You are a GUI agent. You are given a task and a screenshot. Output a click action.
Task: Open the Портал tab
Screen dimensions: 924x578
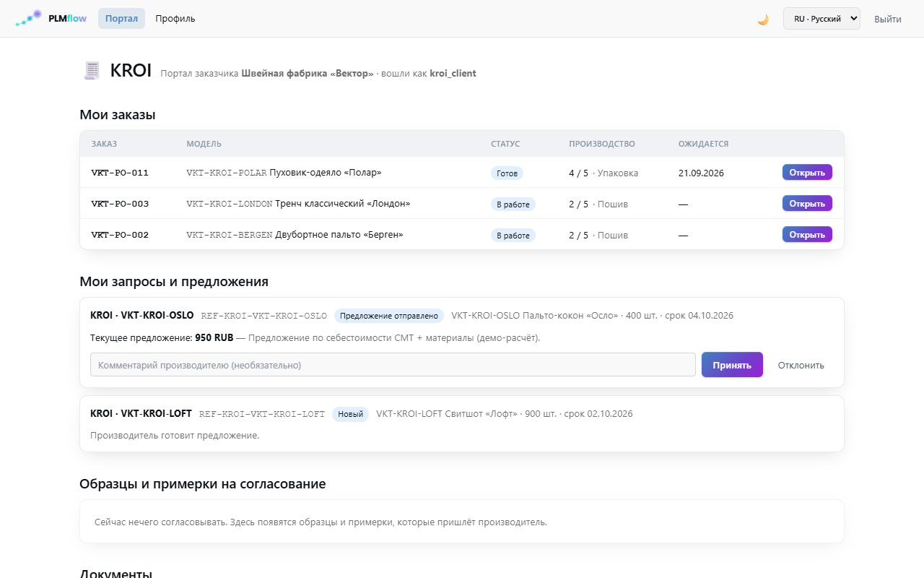[121, 19]
